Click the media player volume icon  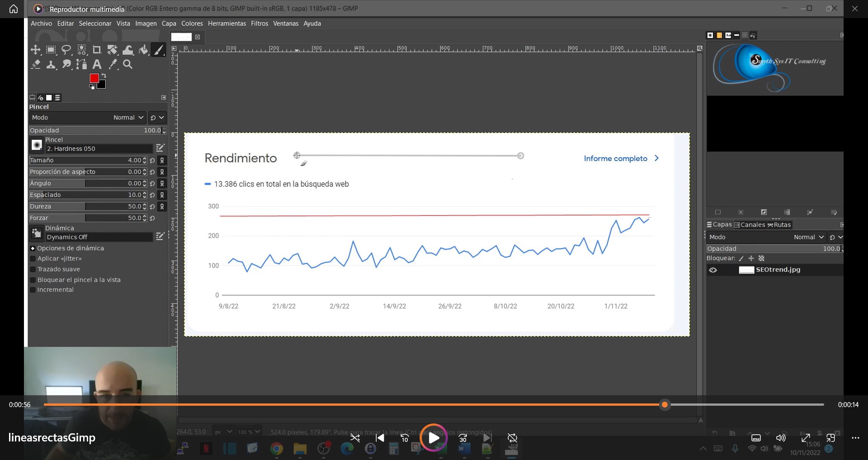click(781, 438)
